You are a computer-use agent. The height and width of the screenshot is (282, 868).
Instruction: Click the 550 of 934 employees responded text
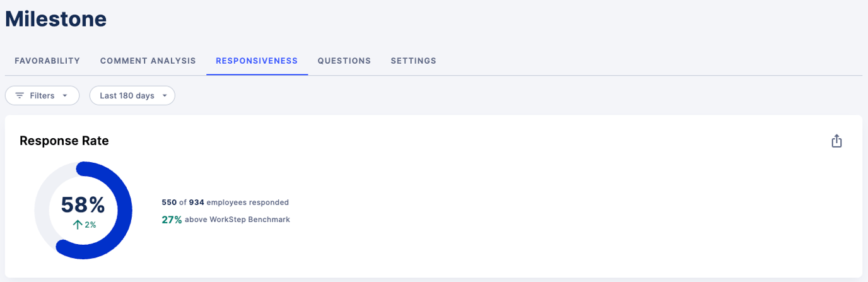[x=225, y=203]
